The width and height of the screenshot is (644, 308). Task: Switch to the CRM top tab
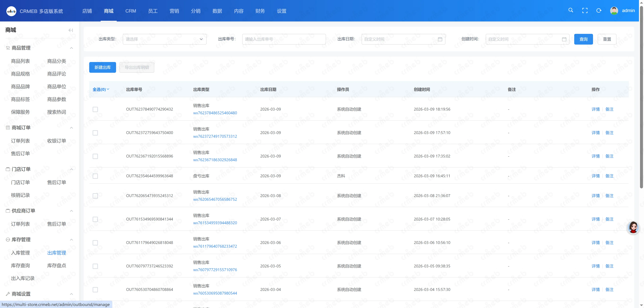131,11
